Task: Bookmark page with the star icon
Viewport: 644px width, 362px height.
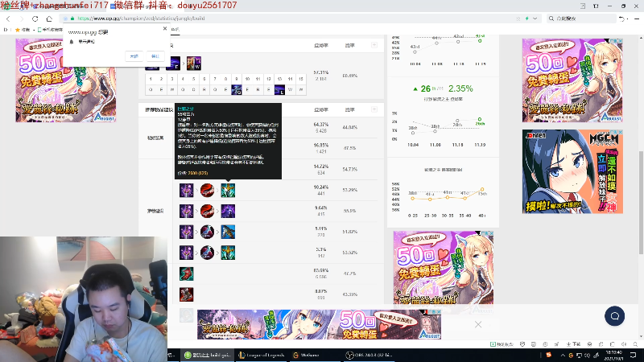Action: pos(518,19)
